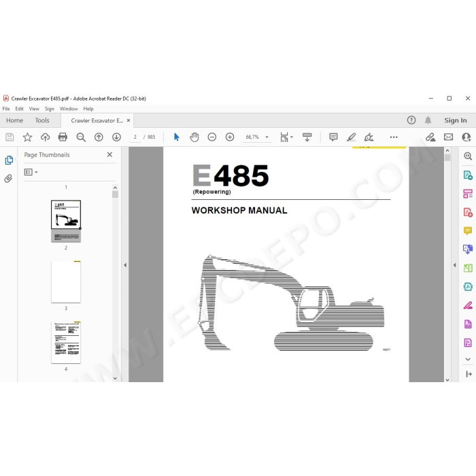Add a sticky note comment

(333, 137)
